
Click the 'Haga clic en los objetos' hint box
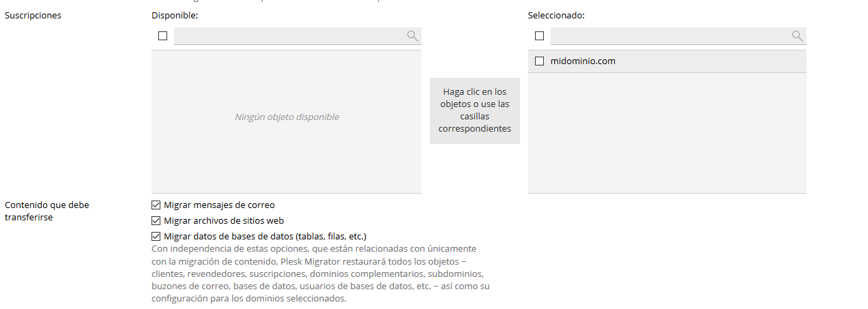point(475,111)
